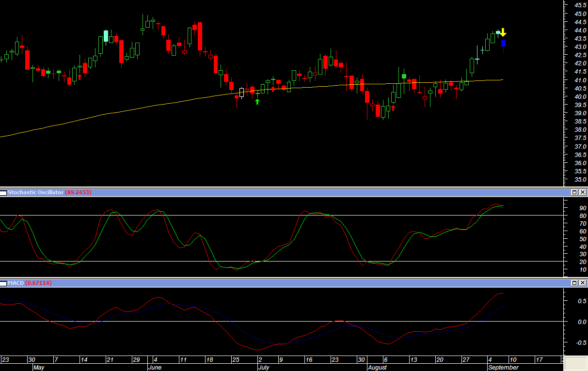Maximize the Stochastic Oscillator panel
The height and width of the screenshot is (371, 588).
click(x=574, y=192)
